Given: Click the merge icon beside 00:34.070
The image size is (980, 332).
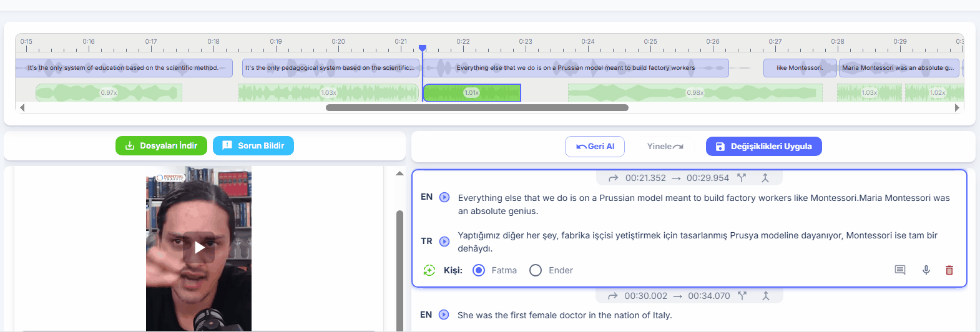Looking at the screenshot, I should click(x=766, y=296).
